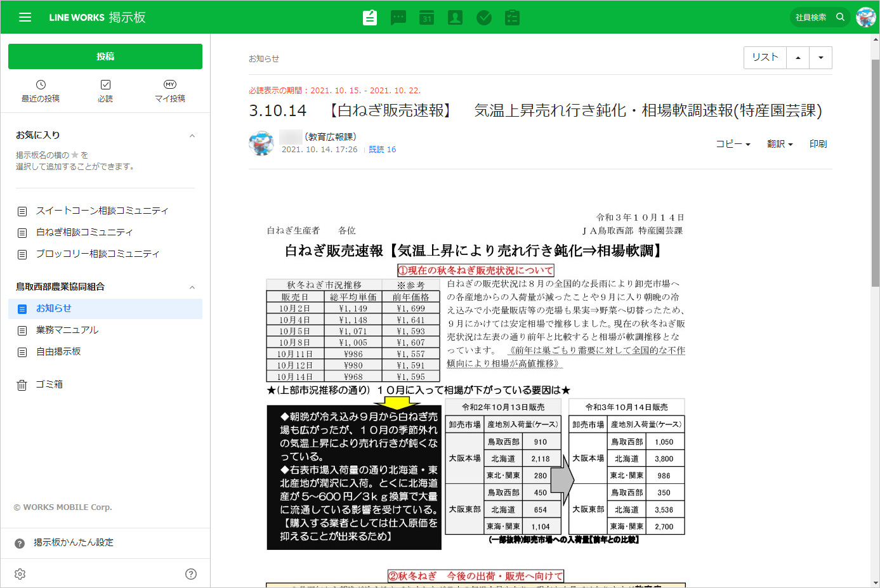Collapse the 鳥取西部農業協同組合 section

pos(192,287)
